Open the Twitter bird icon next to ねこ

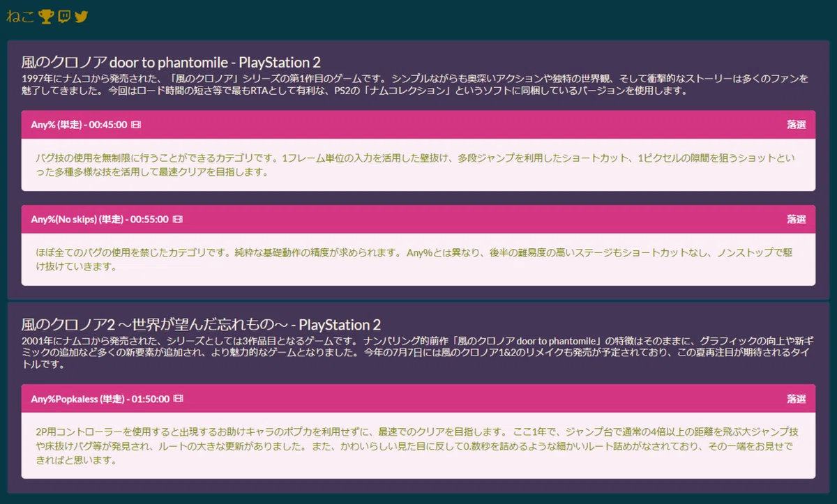click(82, 16)
